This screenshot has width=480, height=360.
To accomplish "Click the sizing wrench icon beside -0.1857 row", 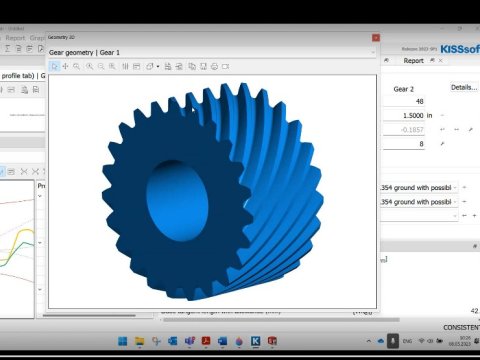I will point(471,130).
